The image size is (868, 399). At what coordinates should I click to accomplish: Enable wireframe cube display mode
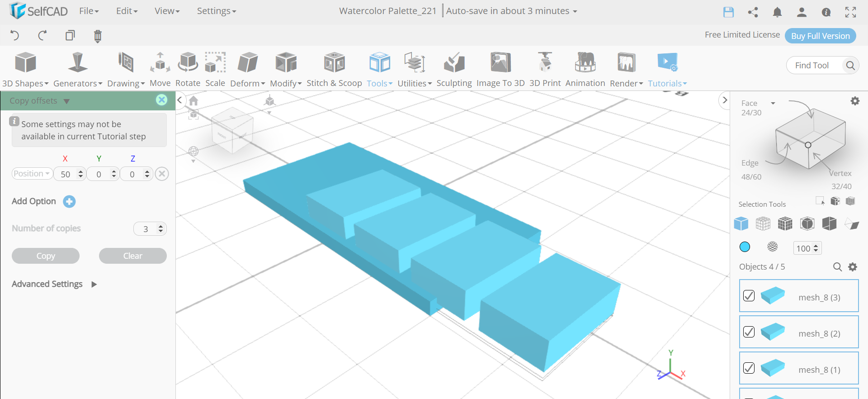pyautogui.click(x=763, y=223)
